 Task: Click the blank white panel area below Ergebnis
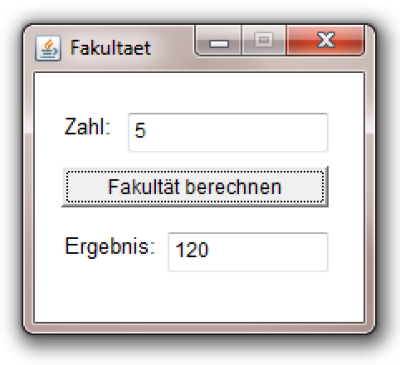199,297
